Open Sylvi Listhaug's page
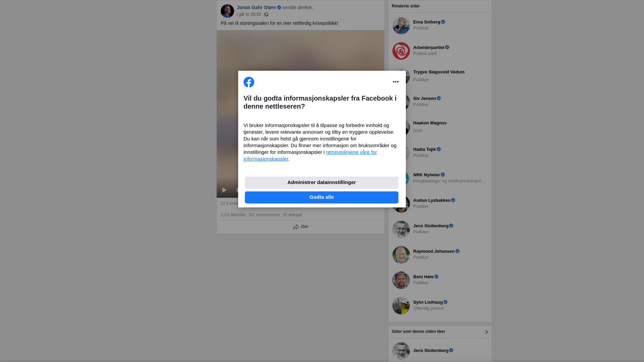The height and width of the screenshot is (362, 644). click(428, 302)
